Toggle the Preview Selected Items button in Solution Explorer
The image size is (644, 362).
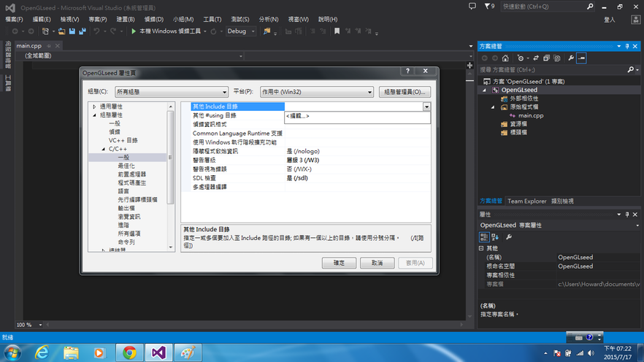581,58
